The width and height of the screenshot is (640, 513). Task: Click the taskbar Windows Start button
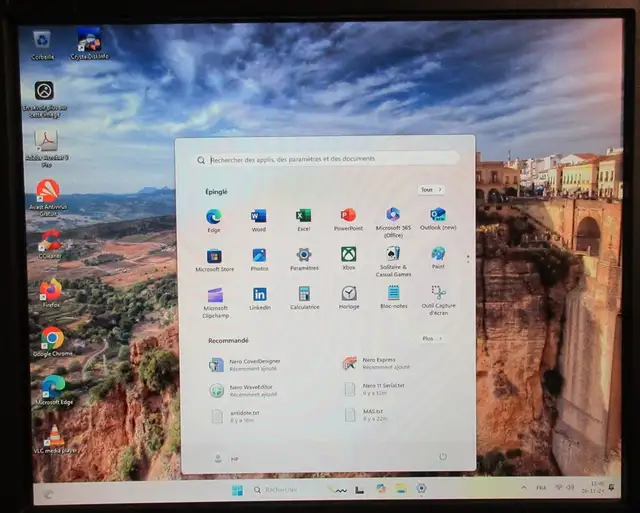tap(237, 490)
